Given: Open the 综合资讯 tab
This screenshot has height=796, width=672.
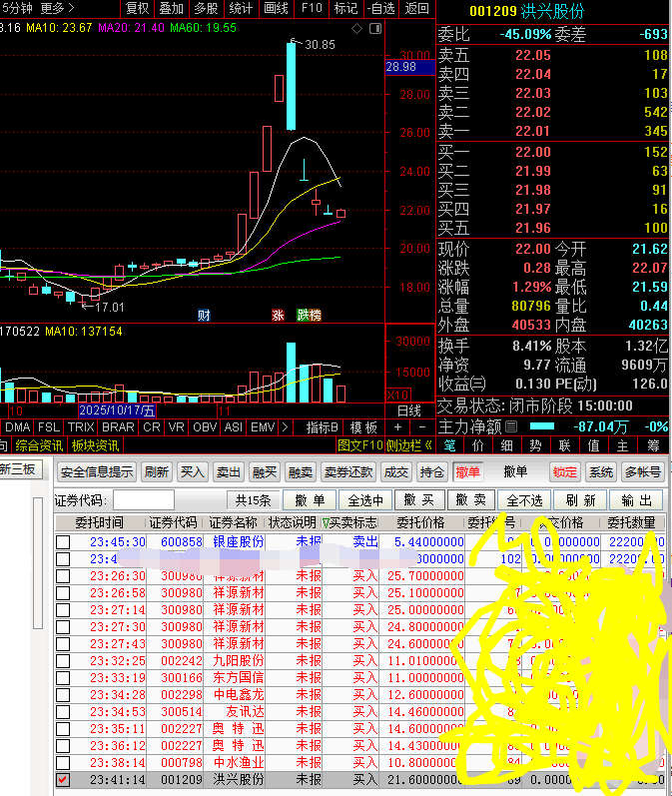Looking at the screenshot, I should (x=39, y=445).
